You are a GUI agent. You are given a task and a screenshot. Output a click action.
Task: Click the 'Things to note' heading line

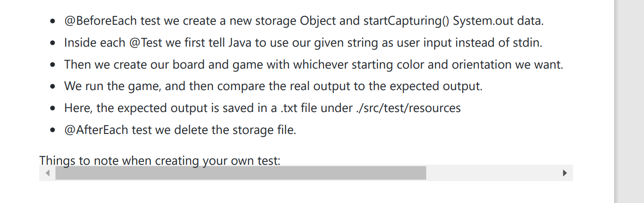159,161
